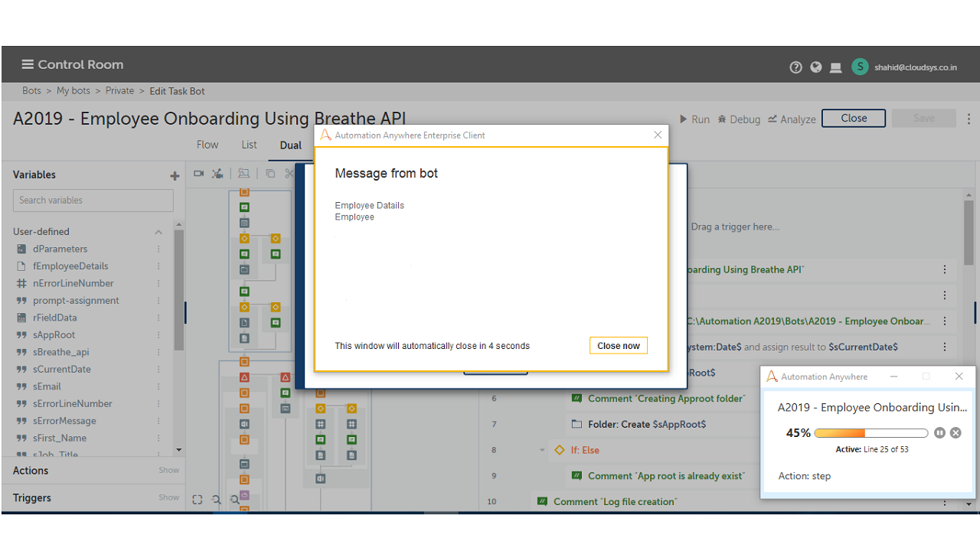Select the Dual view tab
The width and height of the screenshot is (980, 551).
pos(291,145)
